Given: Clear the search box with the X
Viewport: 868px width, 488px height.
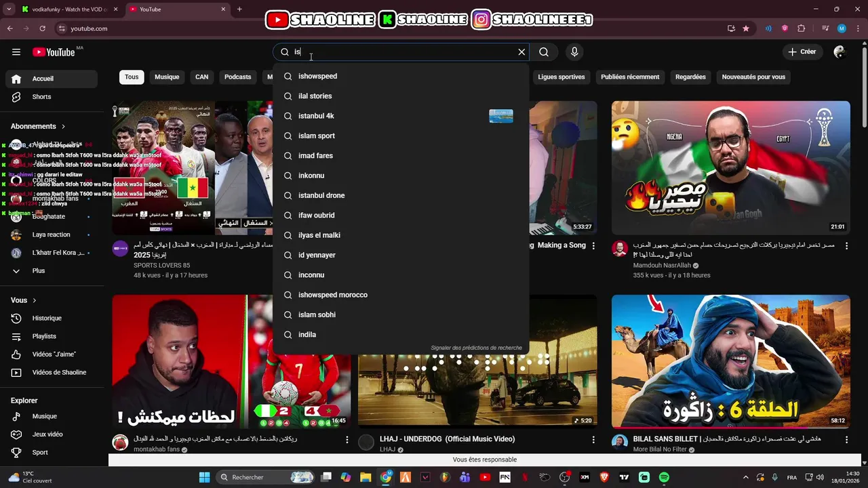Looking at the screenshot, I should click(521, 52).
